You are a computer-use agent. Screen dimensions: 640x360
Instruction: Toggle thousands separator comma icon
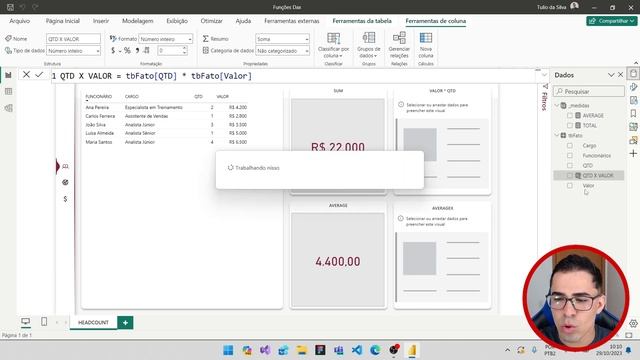pos(137,50)
